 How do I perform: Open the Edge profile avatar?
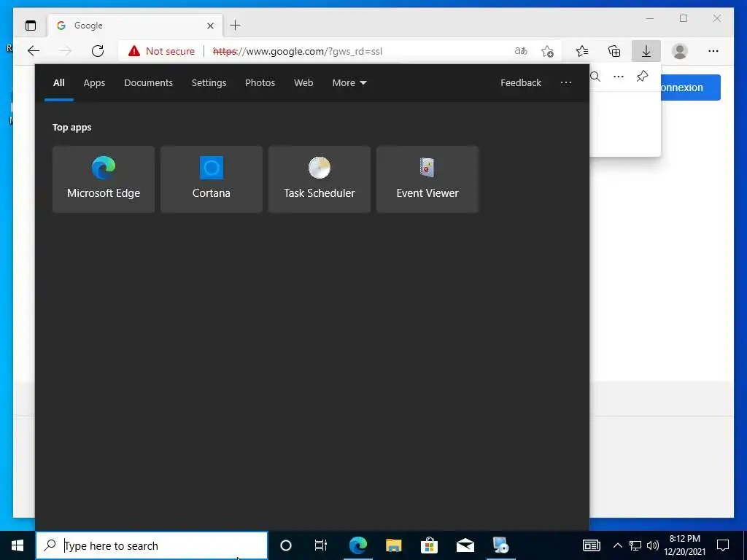[x=679, y=51]
